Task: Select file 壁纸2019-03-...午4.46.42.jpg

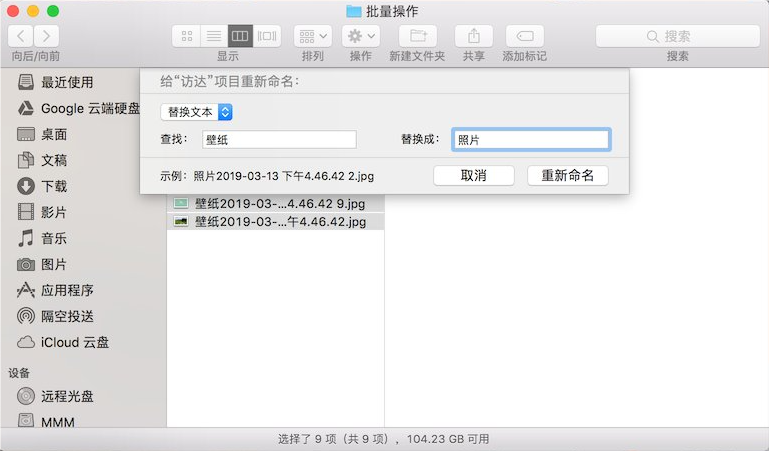Action: point(276,222)
